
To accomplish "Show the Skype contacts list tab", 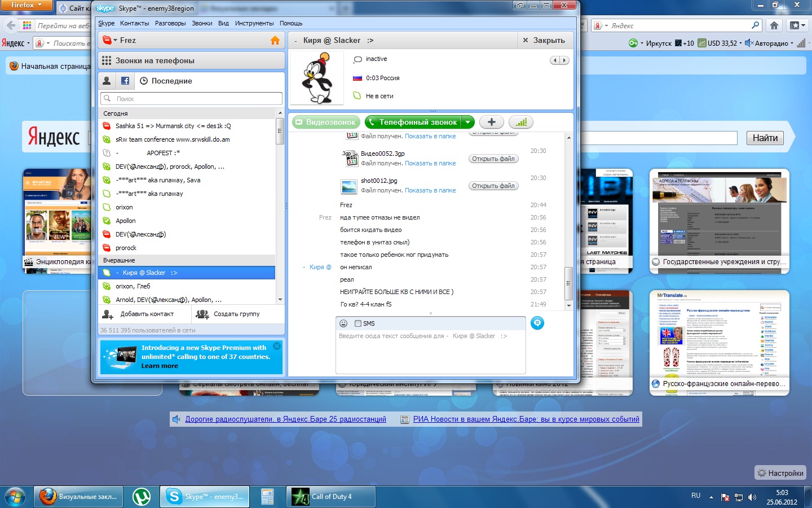I will coord(107,81).
